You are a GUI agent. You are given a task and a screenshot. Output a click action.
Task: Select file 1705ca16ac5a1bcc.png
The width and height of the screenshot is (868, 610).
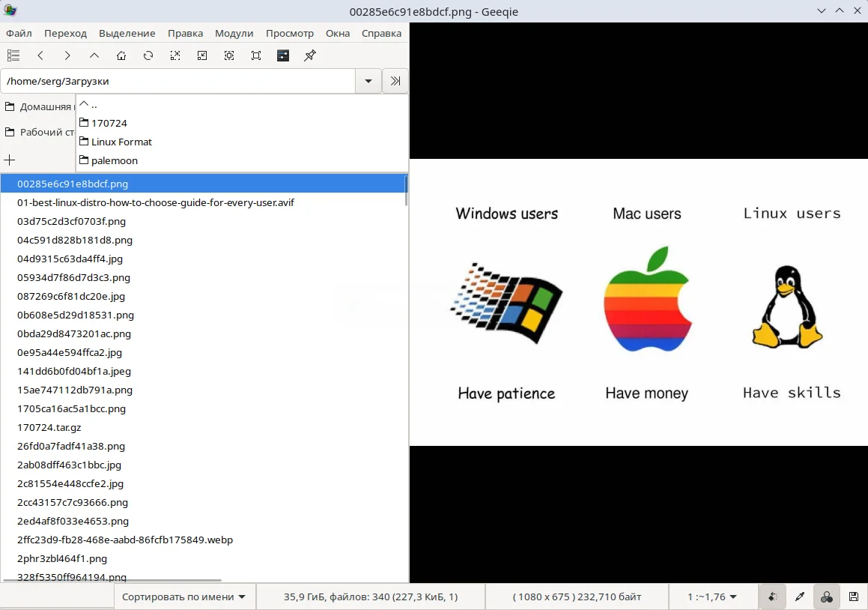(x=203, y=408)
